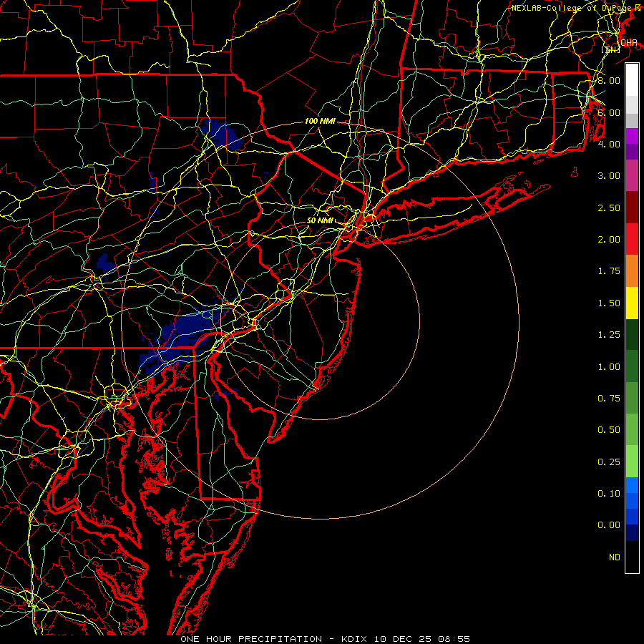Click the maroon legend swatch near 2.50
This screenshot has height=644, width=644.
tap(632, 208)
